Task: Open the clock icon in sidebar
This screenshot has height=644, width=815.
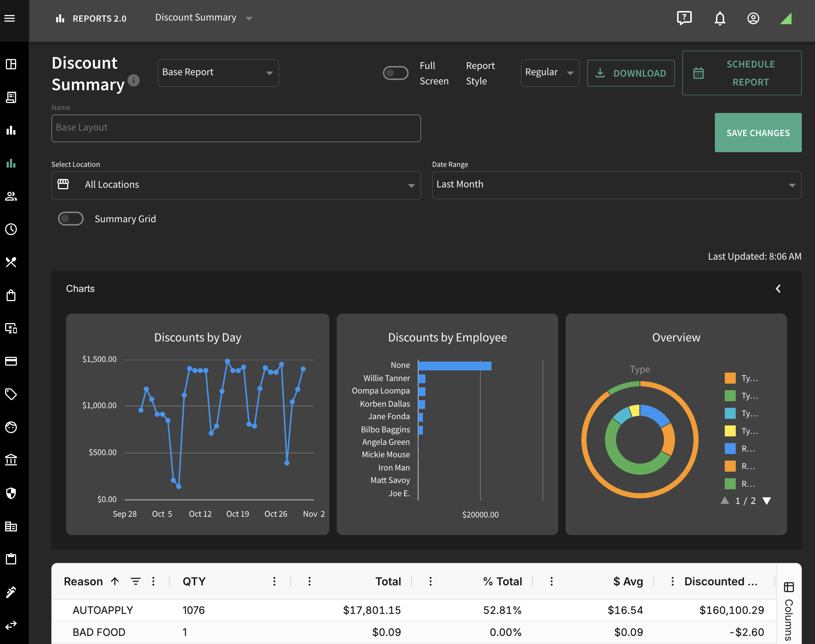Action: [11, 229]
